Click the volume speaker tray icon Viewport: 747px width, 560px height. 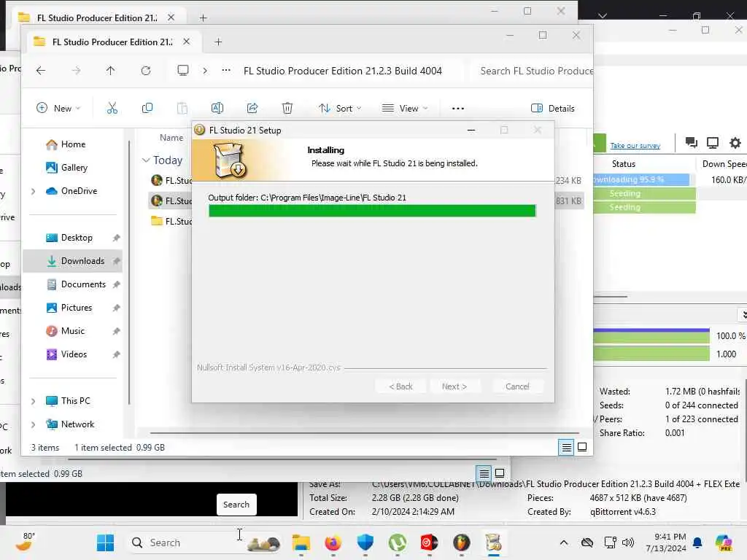628,542
